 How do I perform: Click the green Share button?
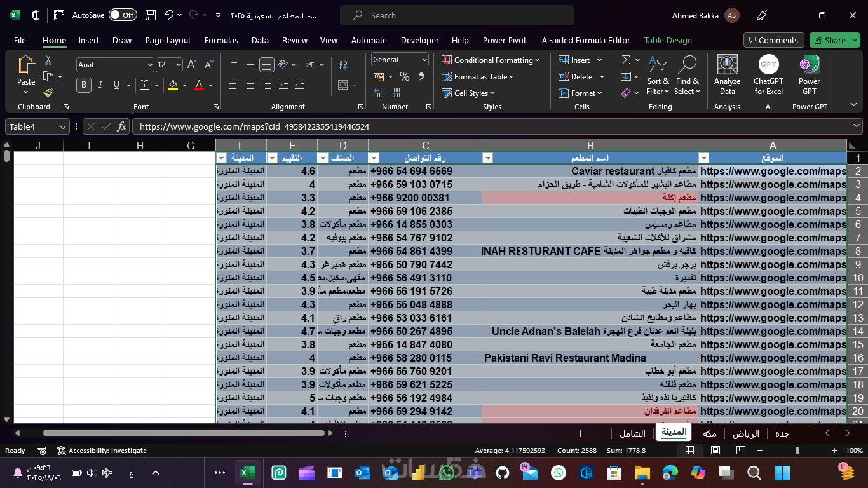pos(834,40)
